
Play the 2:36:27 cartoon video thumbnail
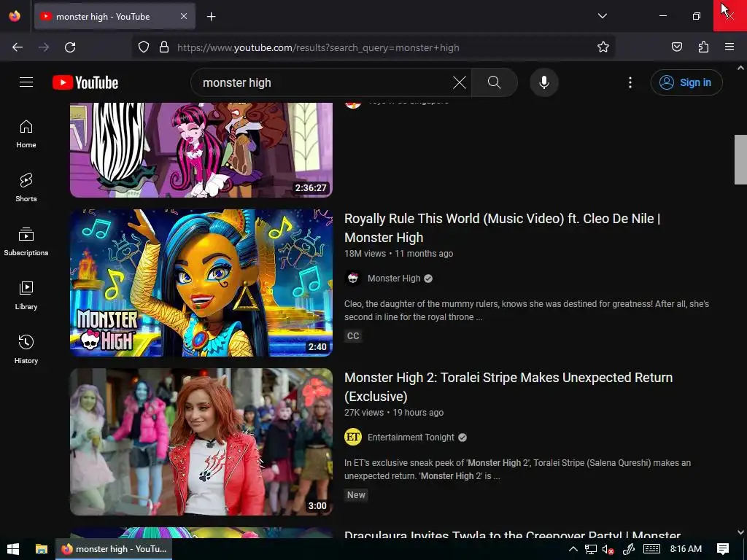pos(201,150)
